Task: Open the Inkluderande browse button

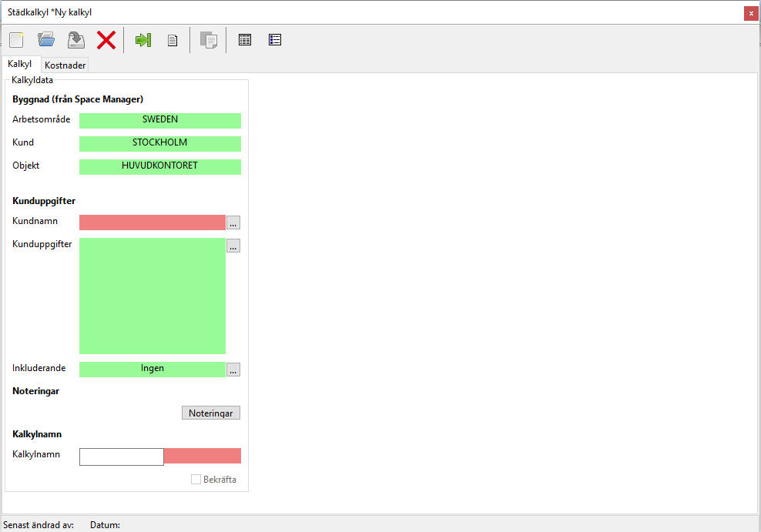Action: pos(233,370)
